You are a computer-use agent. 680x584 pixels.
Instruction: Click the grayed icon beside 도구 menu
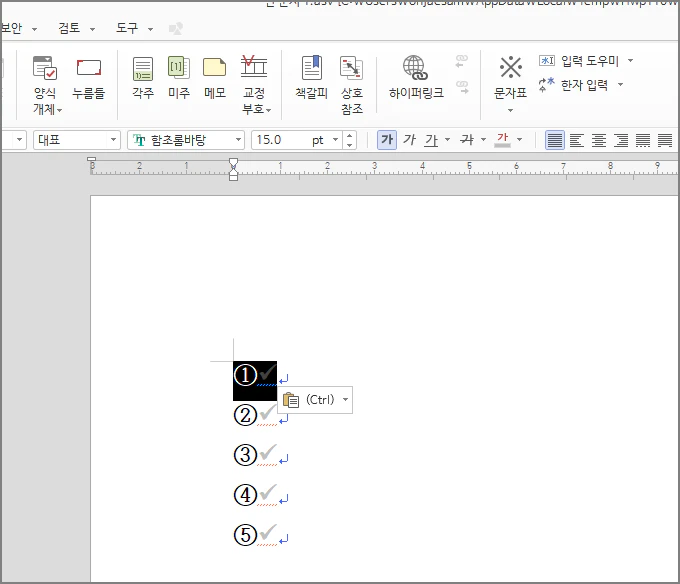tap(176, 29)
